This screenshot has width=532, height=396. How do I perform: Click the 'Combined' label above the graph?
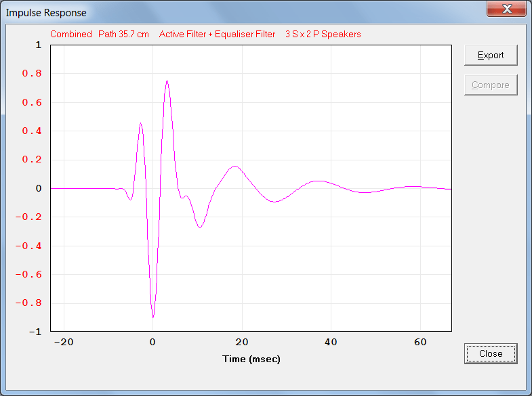pos(71,35)
